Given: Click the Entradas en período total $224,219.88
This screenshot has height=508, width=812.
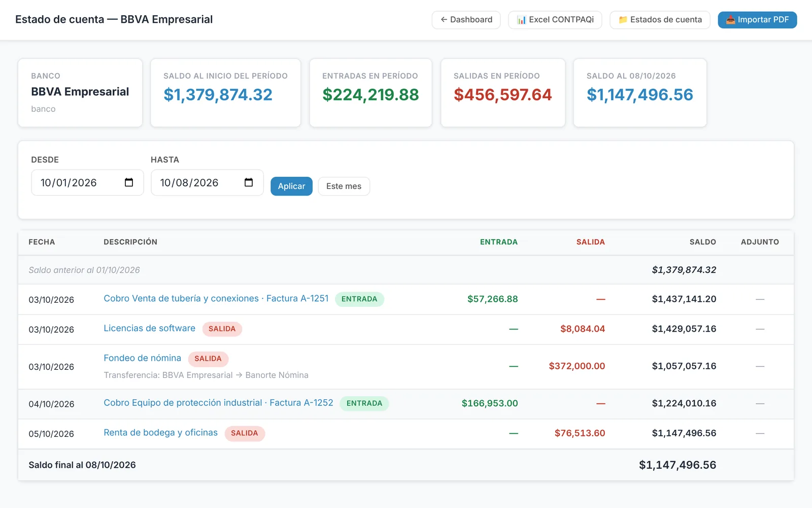Looking at the screenshot, I should point(370,94).
